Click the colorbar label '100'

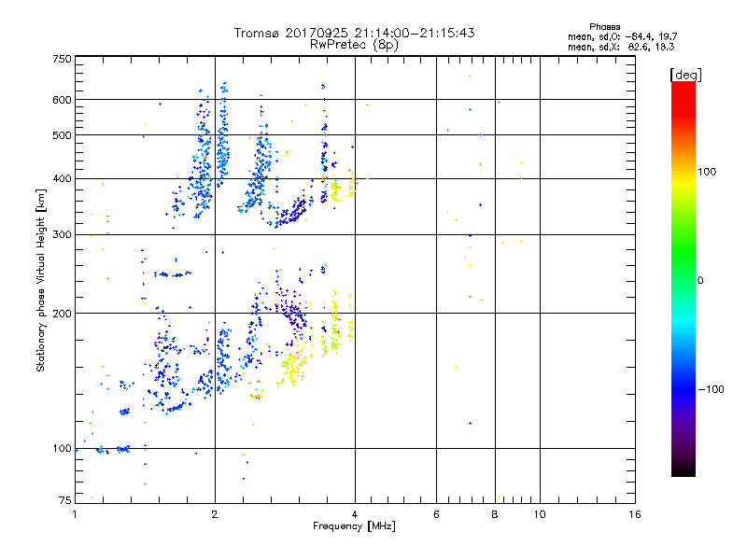click(707, 172)
